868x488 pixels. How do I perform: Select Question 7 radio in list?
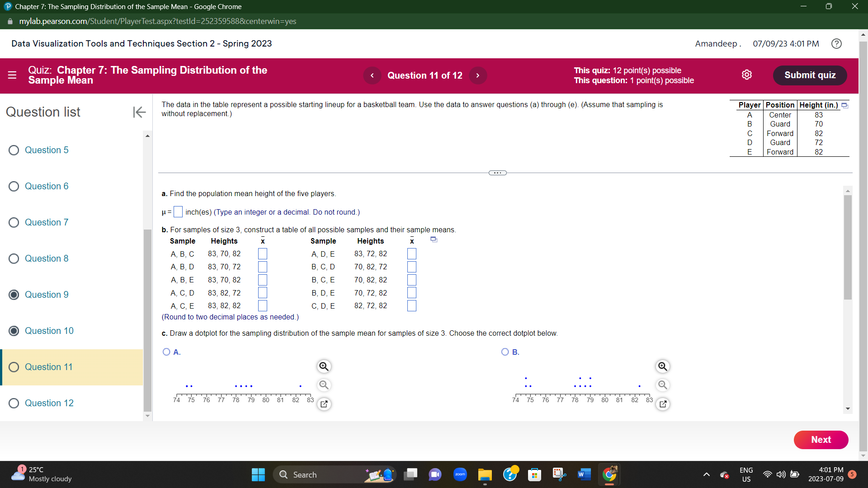(14, 222)
